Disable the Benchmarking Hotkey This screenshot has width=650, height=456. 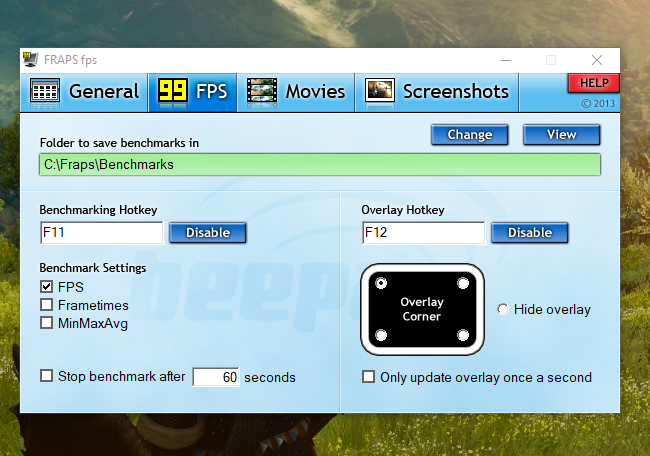click(208, 233)
